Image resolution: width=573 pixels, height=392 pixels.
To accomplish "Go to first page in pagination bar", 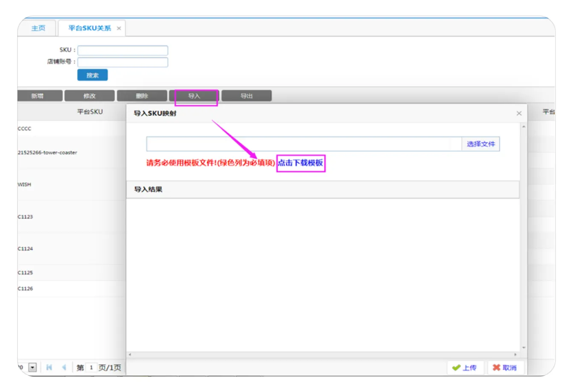I will (x=49, y=367).
